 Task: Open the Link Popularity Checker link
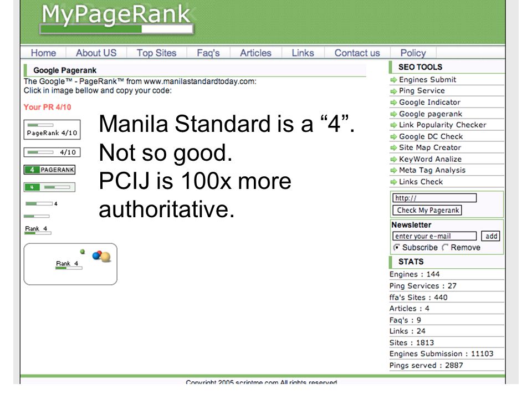442,125
